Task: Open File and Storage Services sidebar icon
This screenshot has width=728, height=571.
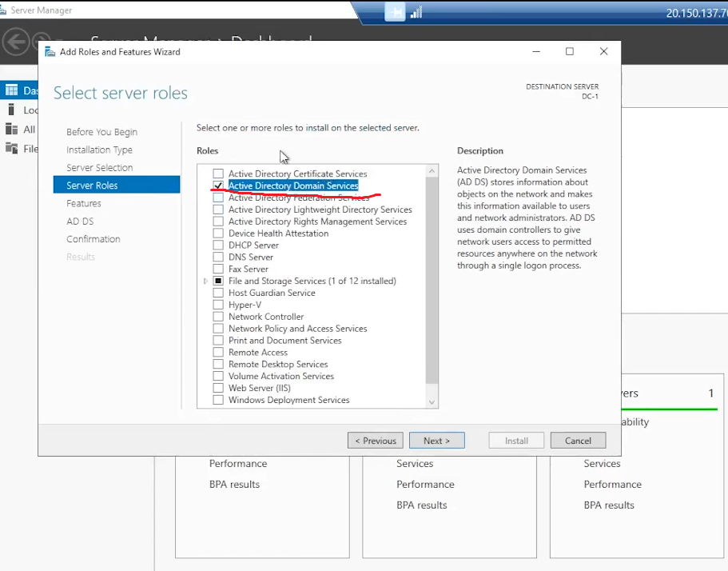Action: [x=12, y=148]
